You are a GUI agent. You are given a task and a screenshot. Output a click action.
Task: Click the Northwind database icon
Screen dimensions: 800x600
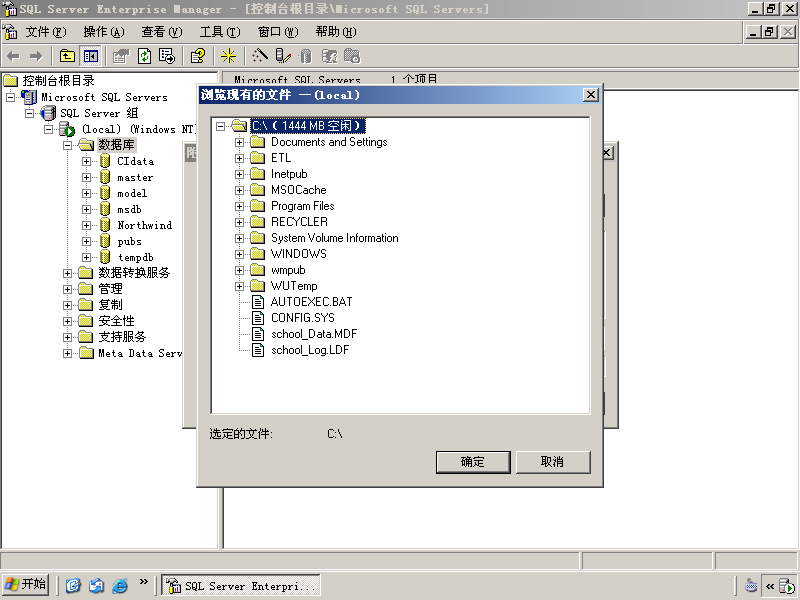click(105, 225)
